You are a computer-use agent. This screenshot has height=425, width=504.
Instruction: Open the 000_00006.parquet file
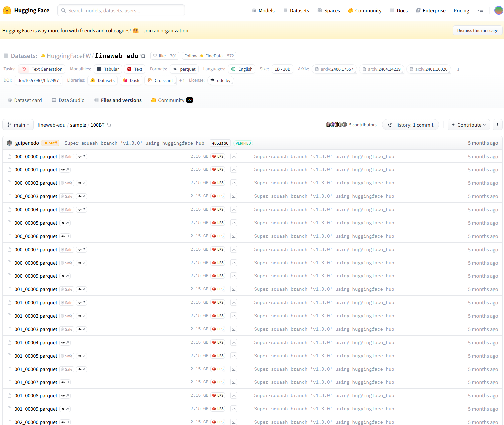tap(36, 236)
